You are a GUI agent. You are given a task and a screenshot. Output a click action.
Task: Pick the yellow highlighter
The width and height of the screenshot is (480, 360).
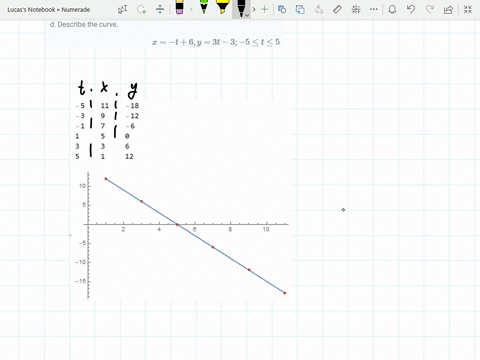[222, 7]
